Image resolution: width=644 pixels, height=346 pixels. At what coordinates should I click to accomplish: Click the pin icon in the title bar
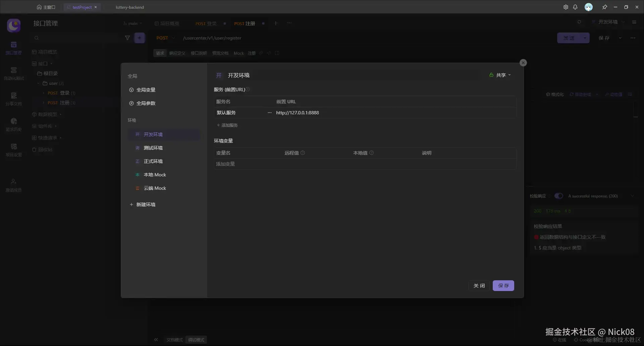click(604, 7)
